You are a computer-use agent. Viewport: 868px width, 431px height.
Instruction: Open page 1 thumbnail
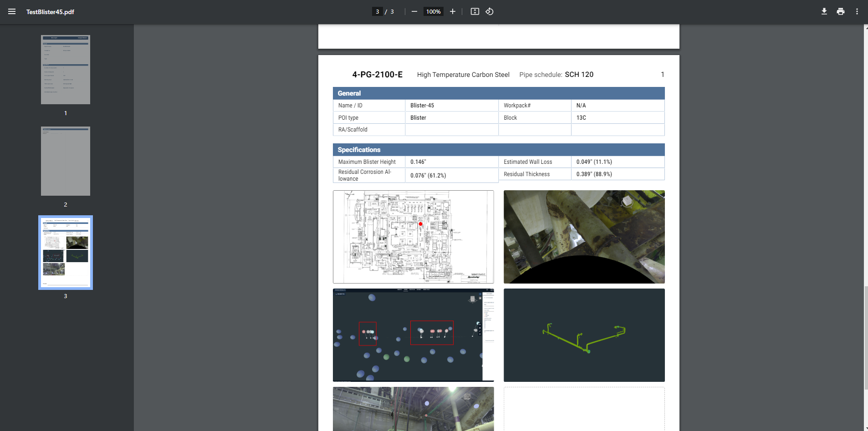pos(66,70)
